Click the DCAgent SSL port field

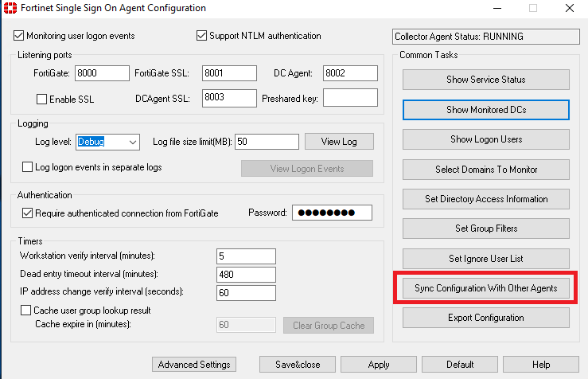pos(229,98)
